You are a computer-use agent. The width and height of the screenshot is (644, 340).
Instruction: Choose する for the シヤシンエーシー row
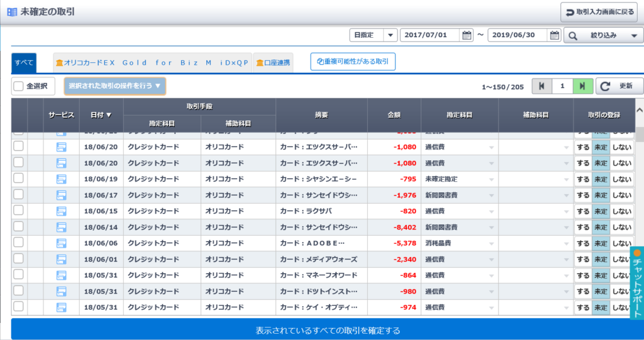click(583, 180)
